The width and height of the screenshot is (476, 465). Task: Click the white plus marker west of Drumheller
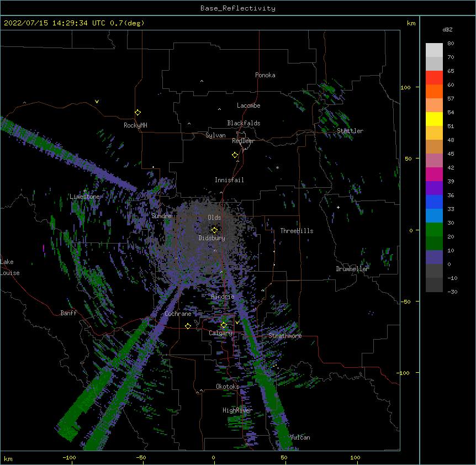338,207
